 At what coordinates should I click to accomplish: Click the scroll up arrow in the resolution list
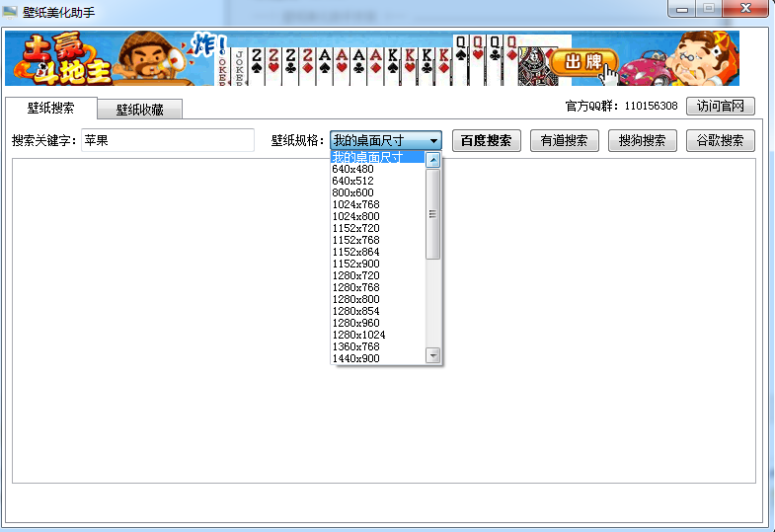click(432, 159)
